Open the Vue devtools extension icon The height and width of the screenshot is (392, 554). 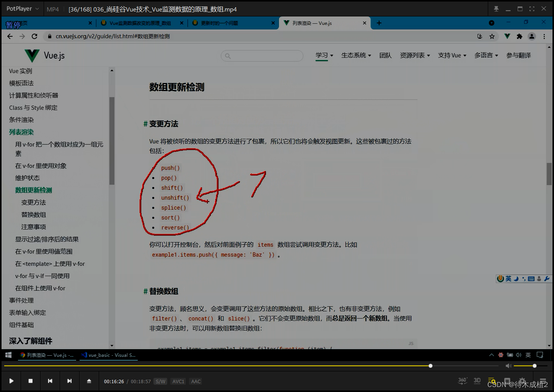pos(507,36)
